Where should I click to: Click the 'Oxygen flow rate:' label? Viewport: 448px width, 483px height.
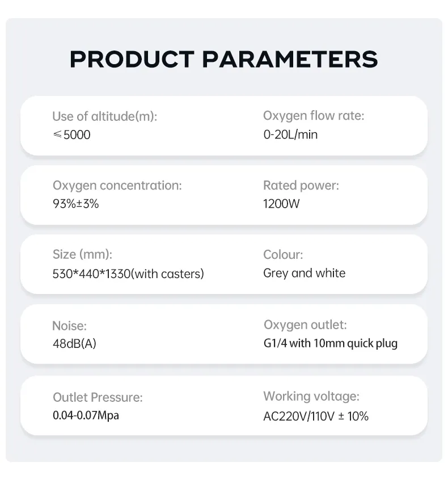(314, 116)
